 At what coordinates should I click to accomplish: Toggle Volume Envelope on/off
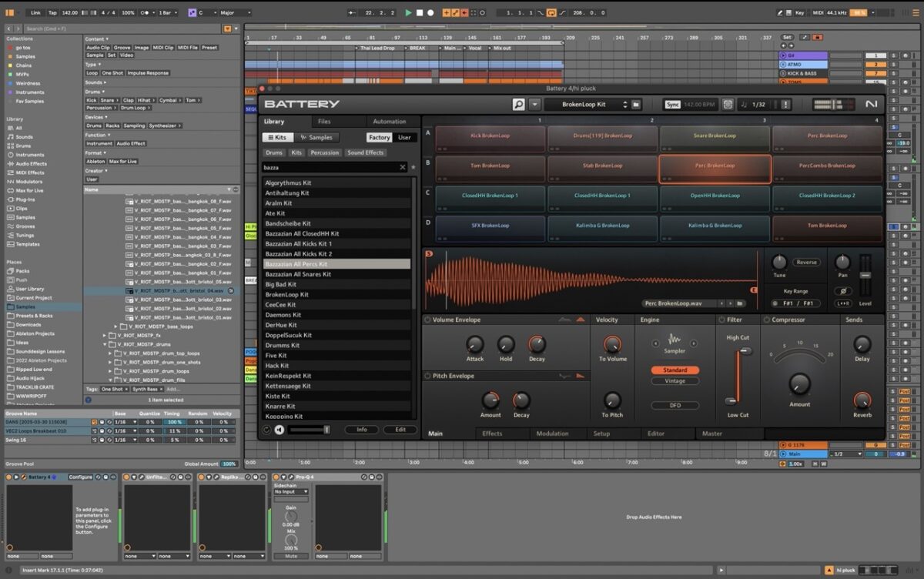427,320
